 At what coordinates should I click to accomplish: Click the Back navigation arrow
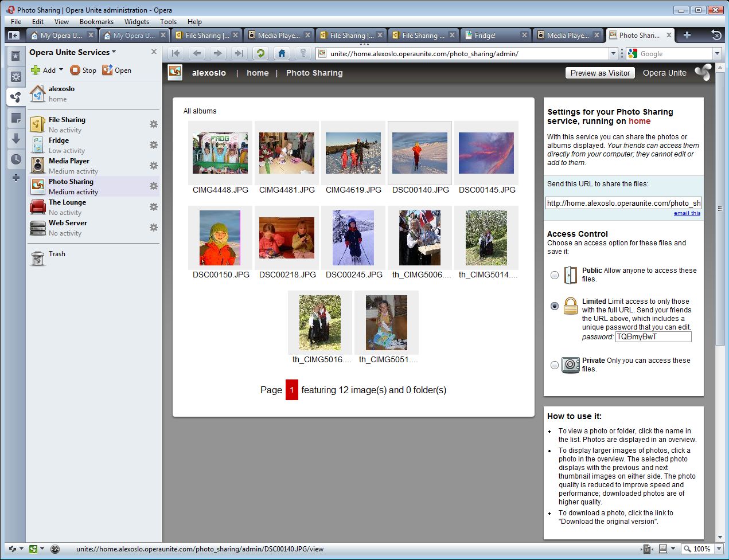click(x=197, y=53)
